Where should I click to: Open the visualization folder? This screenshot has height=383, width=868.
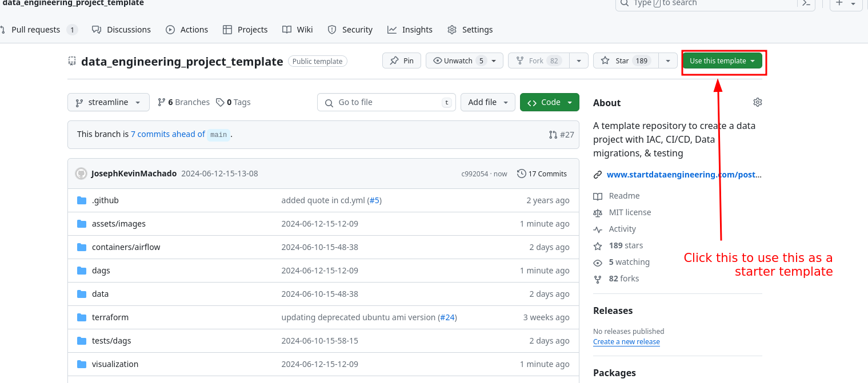tap(115, 364)
